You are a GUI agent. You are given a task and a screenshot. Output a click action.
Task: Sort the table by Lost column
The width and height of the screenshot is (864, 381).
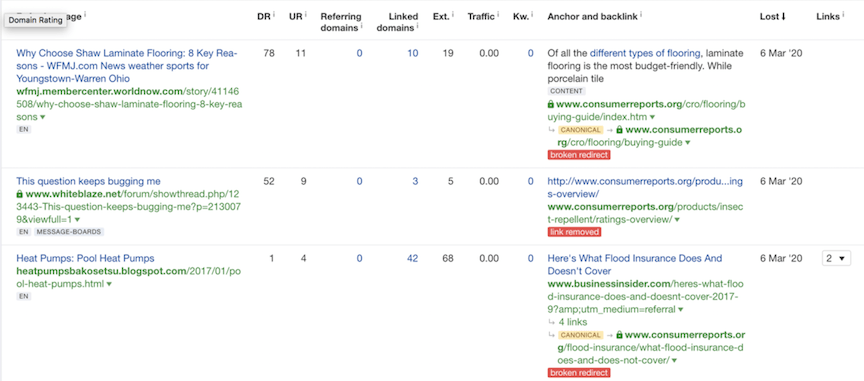(773, 17)
